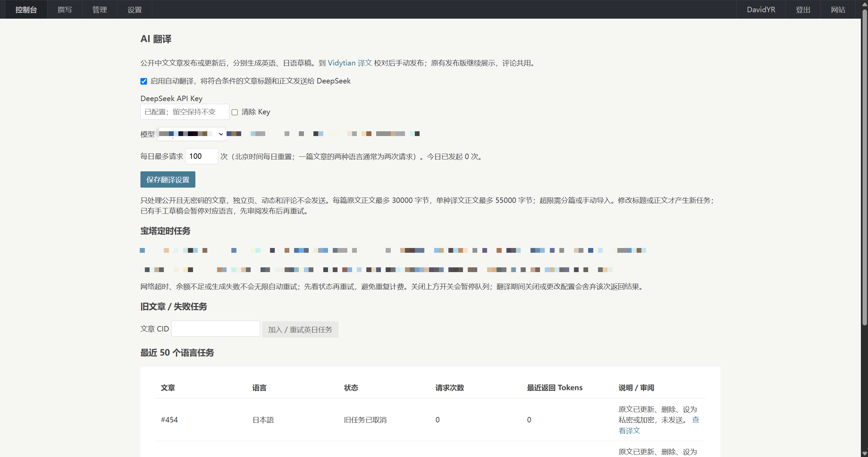Image resolution: width=868 pixels, height=457 pixels.
Task: Click the 状态 column header
Action: click(351, 388)
